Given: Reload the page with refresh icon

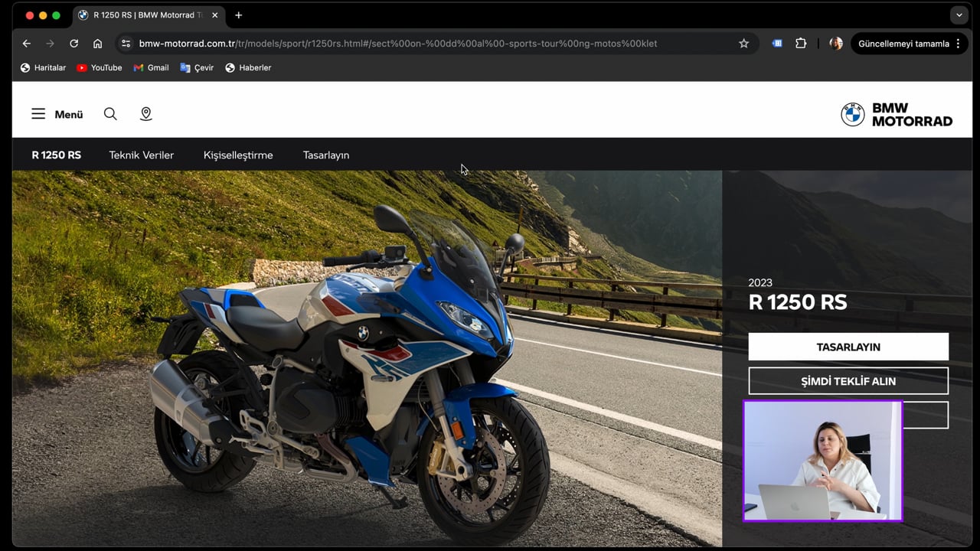Looking at the screenshot, I should coord(73,44).
